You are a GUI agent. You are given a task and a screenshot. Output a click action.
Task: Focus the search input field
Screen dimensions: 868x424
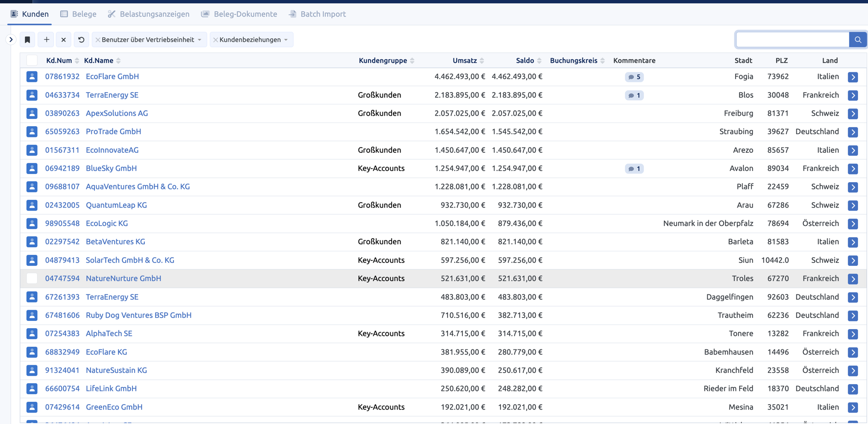coord(793,40)
